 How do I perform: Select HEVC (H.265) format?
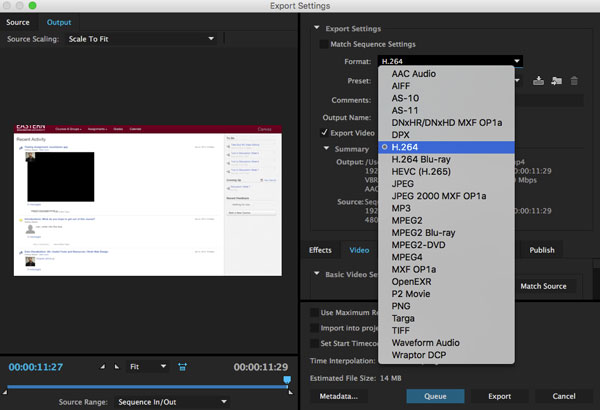pos(446,172)
